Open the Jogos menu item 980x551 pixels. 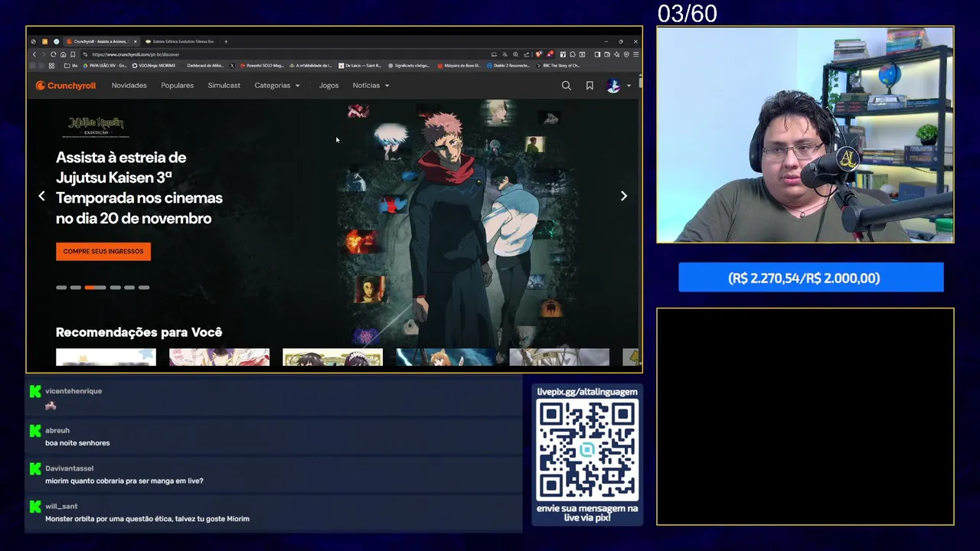(x=328, y=86)
